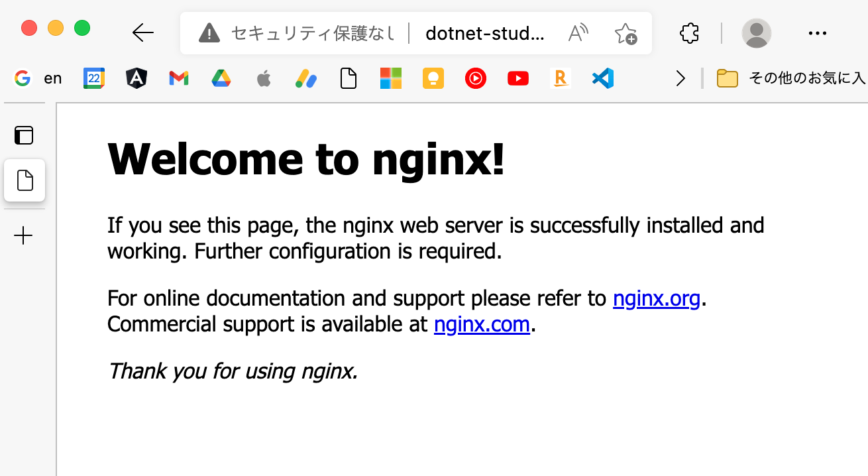Open the user profile avatar
This screenshot has width=868, height=476.
pyautogui.click(x=756, y=32)
